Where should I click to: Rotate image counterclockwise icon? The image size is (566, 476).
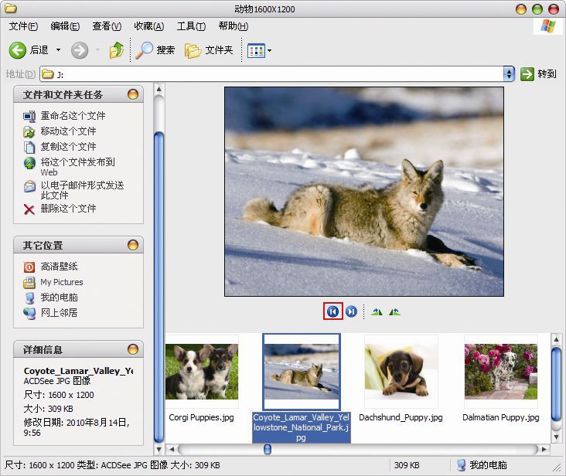pyautogui.click(x=394, y=311)
